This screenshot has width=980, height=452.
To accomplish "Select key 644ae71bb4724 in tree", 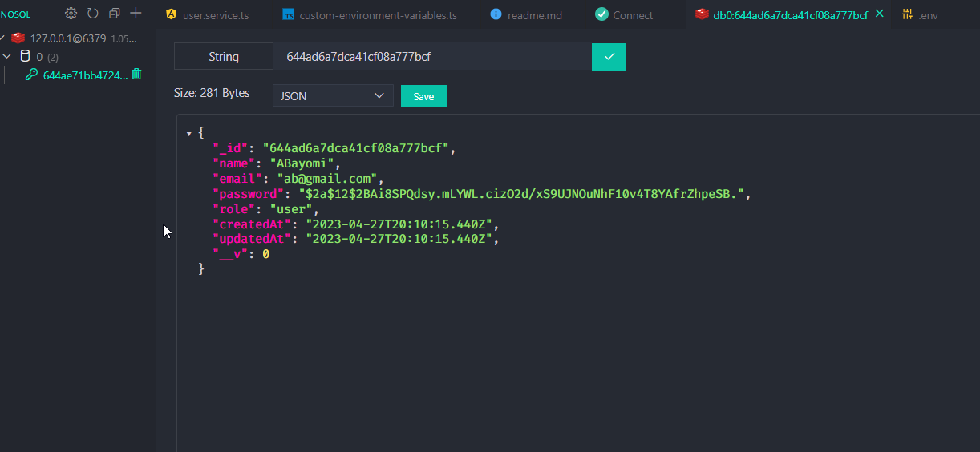I will [85, 75].
